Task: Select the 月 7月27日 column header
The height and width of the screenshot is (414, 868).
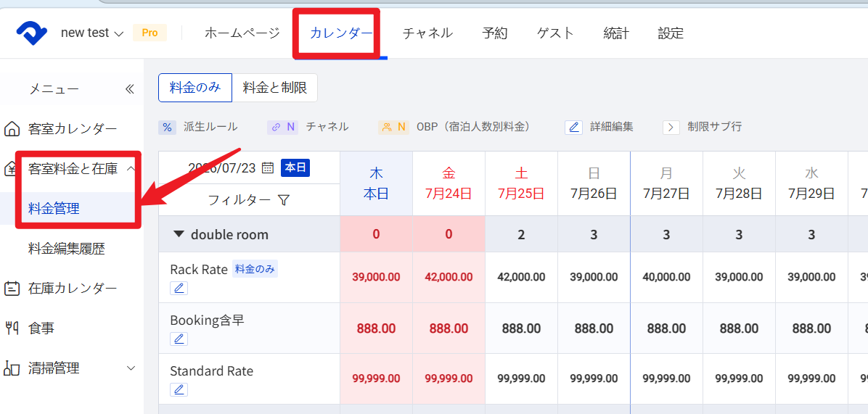Action: [666, 183]
